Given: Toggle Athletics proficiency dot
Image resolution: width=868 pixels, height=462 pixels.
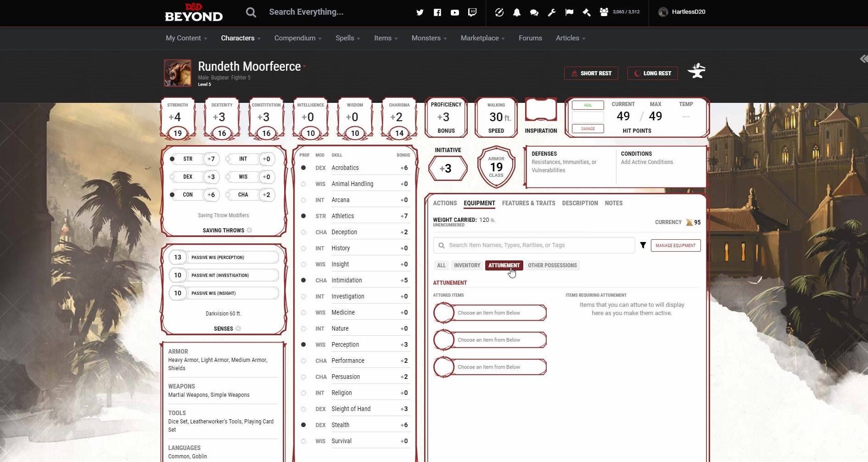Looking at the screenshot, I should coord(303,216).
